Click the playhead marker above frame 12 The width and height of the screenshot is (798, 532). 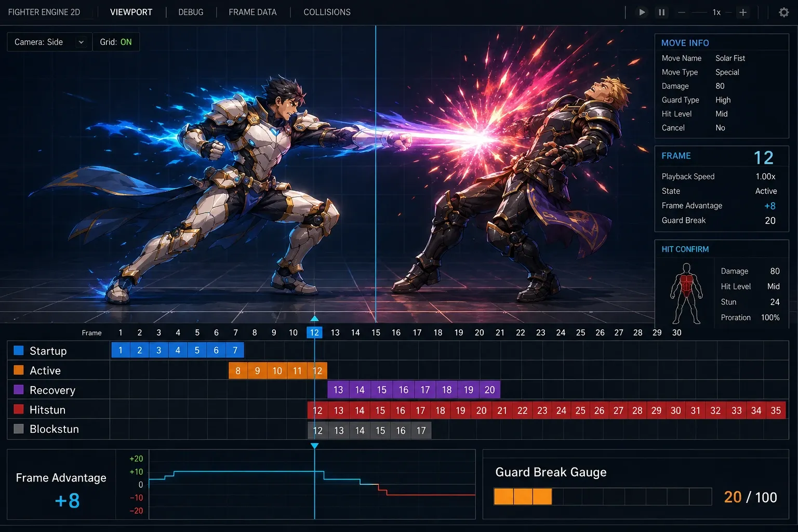[314, 318]
